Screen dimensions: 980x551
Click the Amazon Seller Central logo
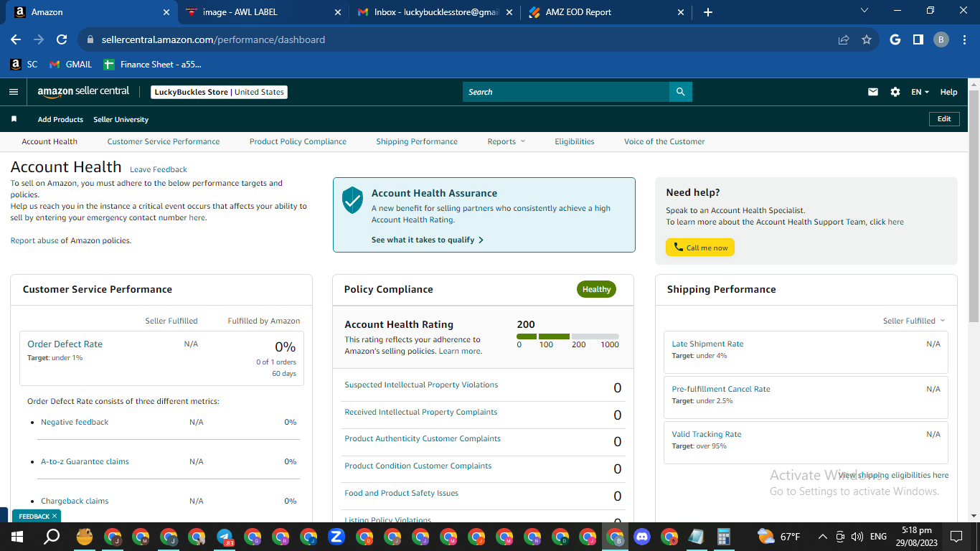point(83,92)
